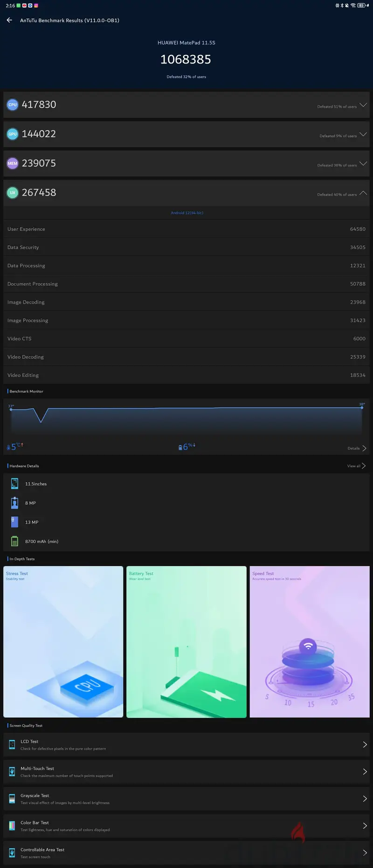
Task: Open the Battery Test card
Action: point(186,642)
